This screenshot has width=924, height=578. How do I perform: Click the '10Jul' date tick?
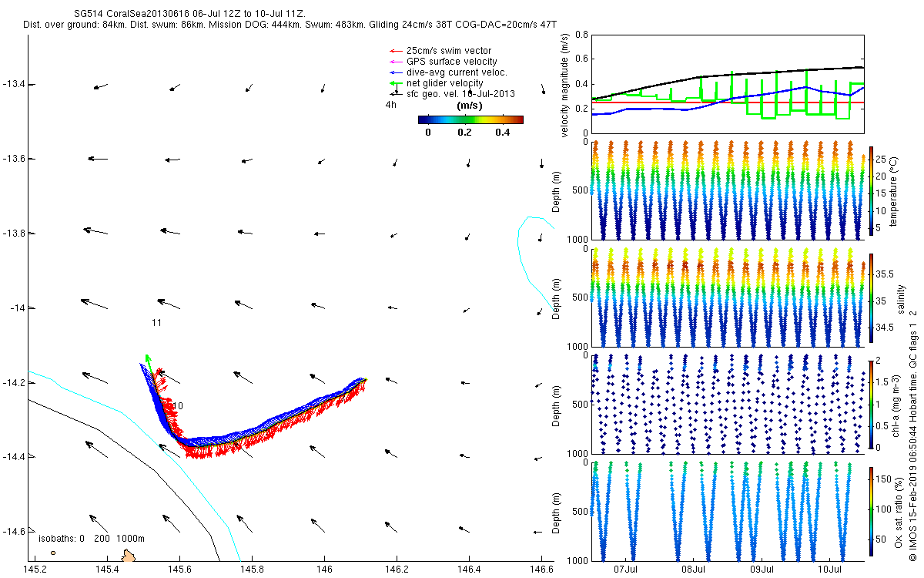pos(829,570)
